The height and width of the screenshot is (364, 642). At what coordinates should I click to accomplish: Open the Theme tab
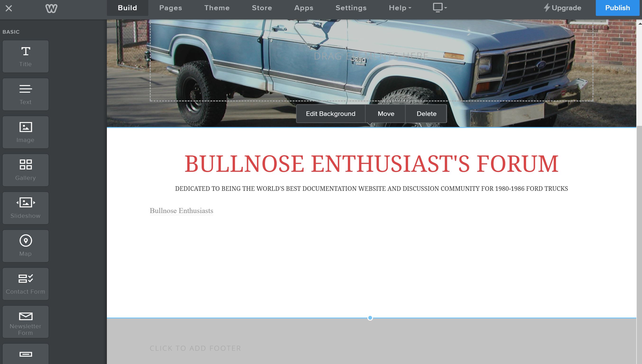(217, 8)
